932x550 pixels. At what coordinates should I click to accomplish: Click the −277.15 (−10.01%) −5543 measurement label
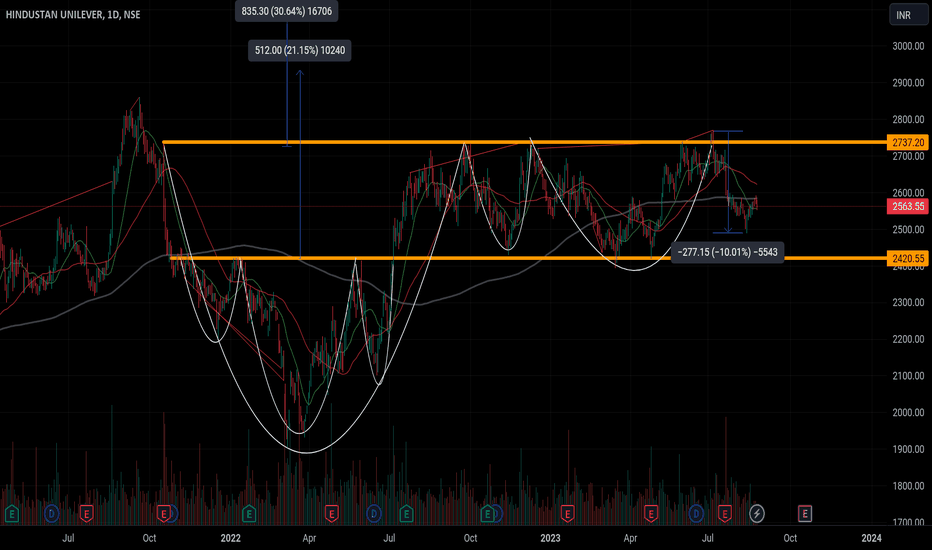point(728,252)
